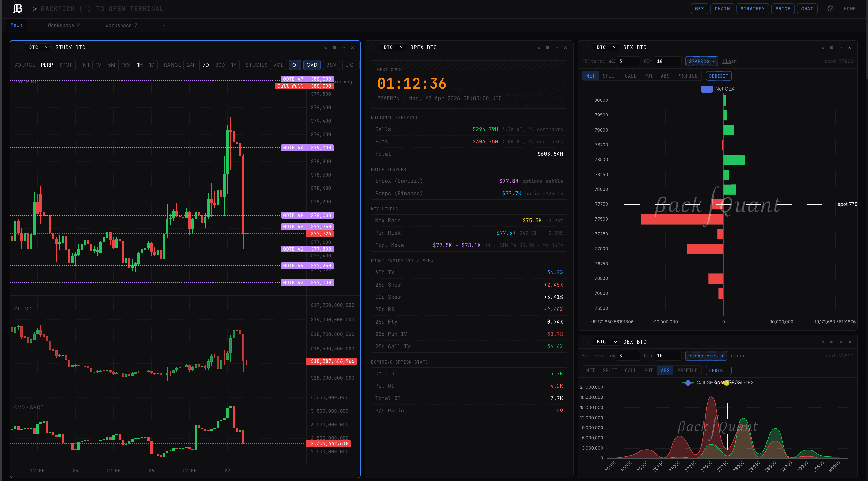Click the grid icon in OPEX BTC panel

pyautogui.click(x=548, y=47)
